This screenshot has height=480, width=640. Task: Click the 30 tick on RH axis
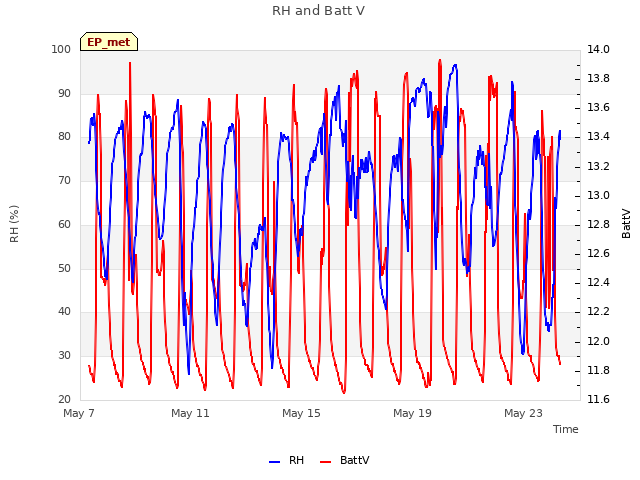(x=64, y=356)
